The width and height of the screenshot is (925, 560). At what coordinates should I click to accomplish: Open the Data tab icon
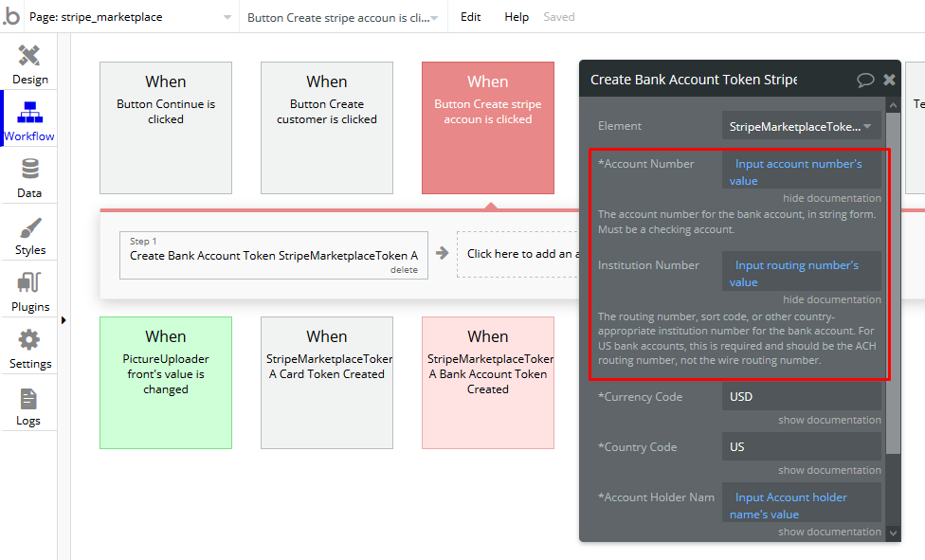point(29,169)
